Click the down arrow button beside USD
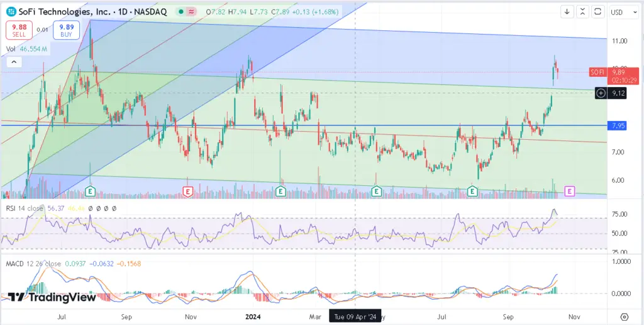644x325 pixels. [x=567, y=11]
